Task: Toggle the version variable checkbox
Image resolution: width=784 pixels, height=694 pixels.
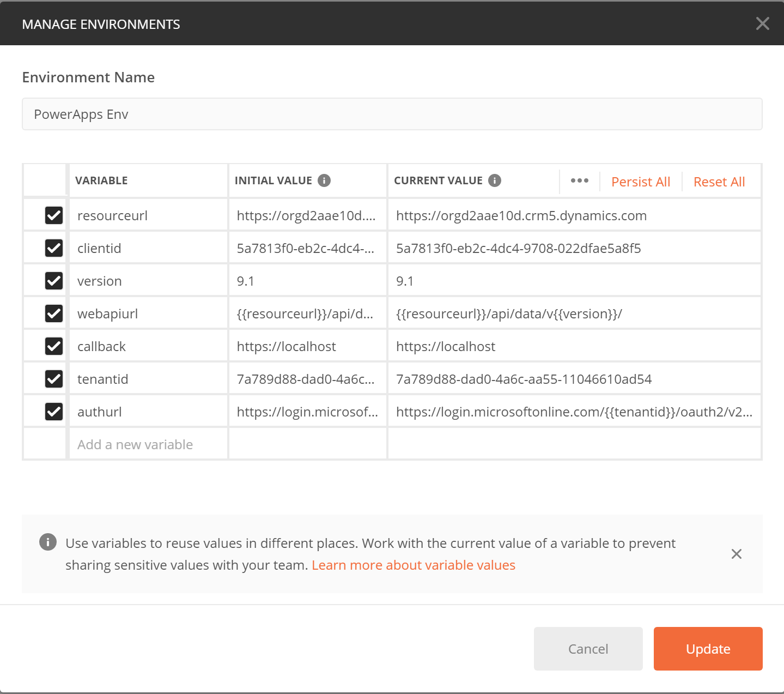Action: [x=54, y=281]
